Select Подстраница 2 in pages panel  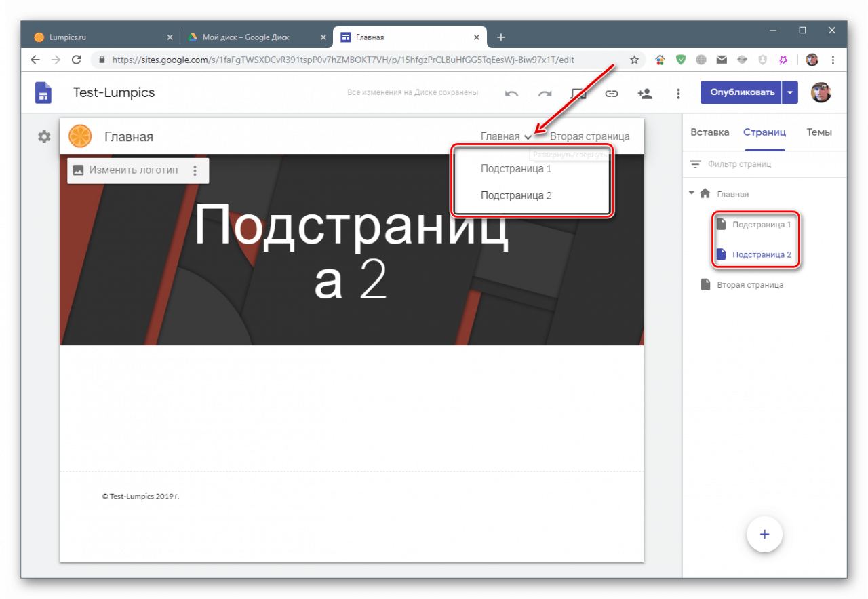762,255
